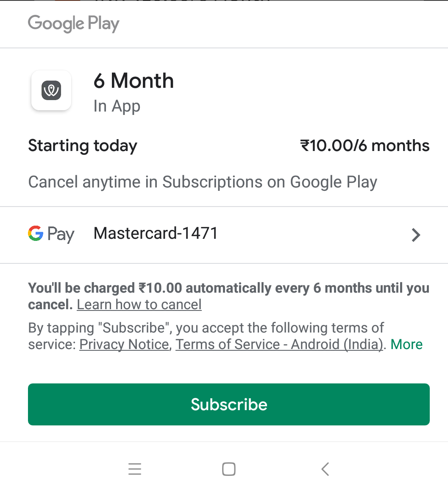The height and width of the screenshot is (492, 448).
Task: Tap the G Pay logo
Action: pos(51,234)
